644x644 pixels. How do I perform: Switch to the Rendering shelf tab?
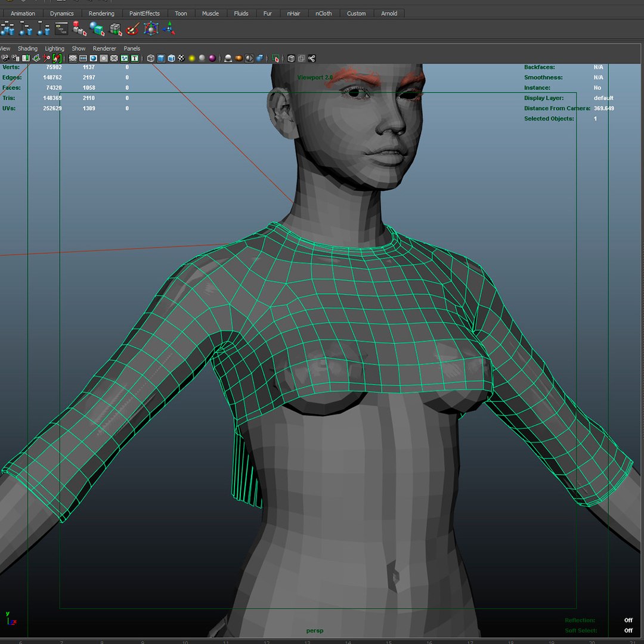tap(101, 13)
